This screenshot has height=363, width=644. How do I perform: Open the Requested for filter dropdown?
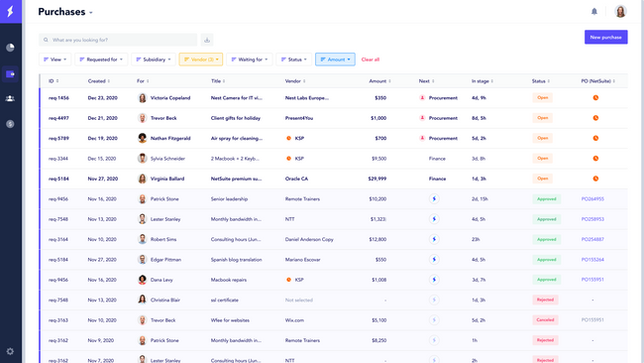(101, 60)
